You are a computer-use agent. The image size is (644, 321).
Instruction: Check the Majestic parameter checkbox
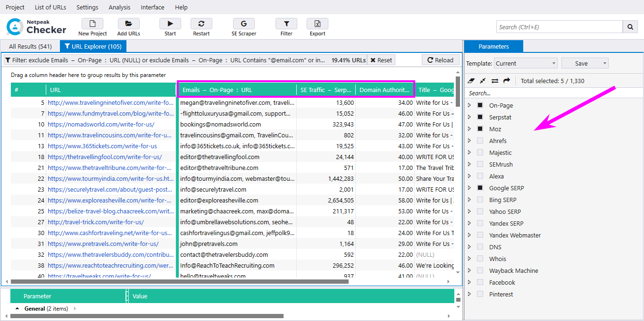point(480,152)
